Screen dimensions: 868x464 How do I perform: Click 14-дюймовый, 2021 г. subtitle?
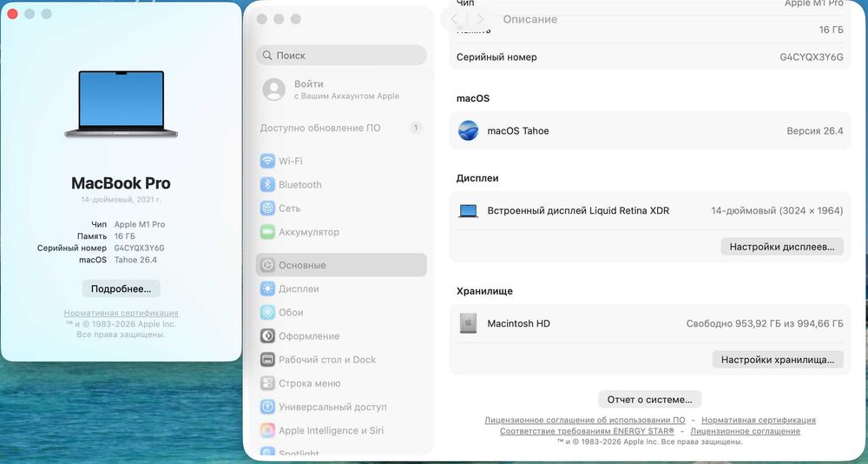tap(122, 200)
